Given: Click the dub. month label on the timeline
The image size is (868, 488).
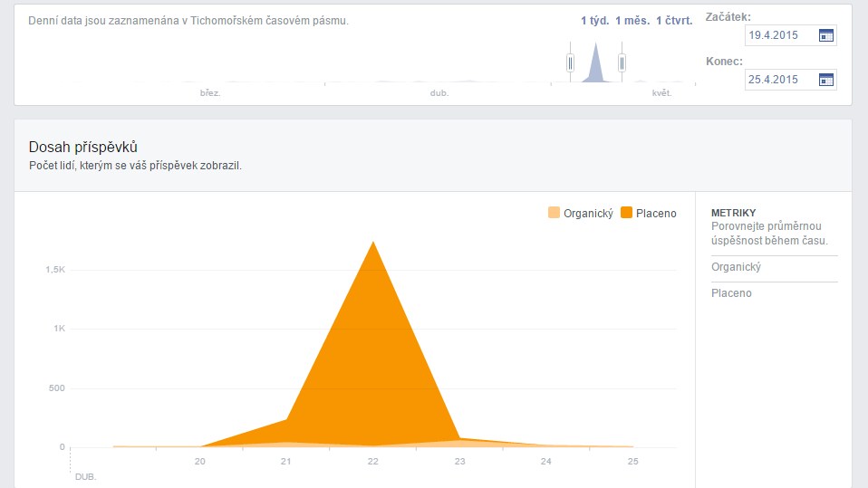Looking at the screenshot, I should point(439,93).
